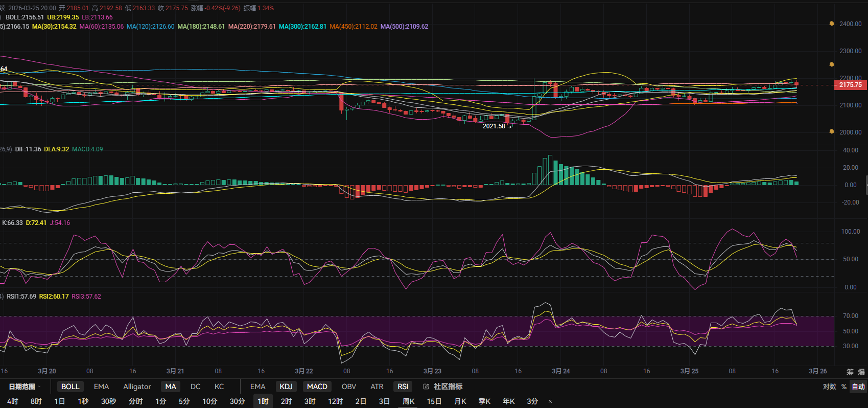
Task: Expand the right edge side panel handle
Action: point(866,185)
